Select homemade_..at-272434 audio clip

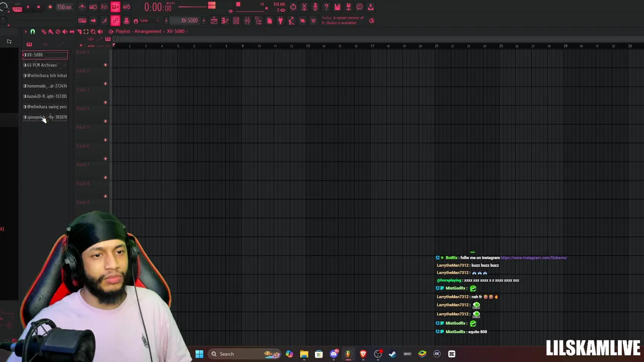click(x=45, y=86)
